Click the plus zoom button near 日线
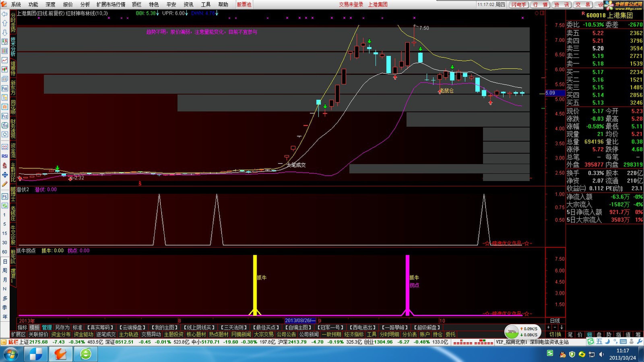The image size is (644, 362). pos(548,327)
